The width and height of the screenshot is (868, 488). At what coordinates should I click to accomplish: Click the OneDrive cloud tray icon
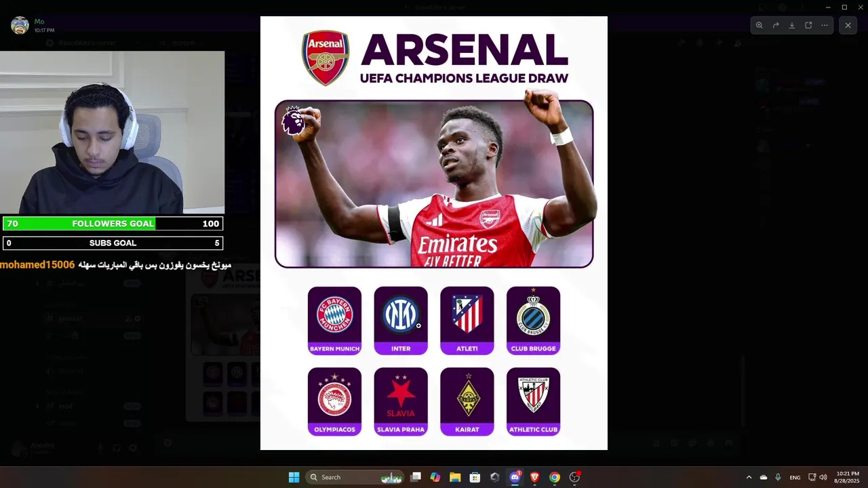[764, 477]
